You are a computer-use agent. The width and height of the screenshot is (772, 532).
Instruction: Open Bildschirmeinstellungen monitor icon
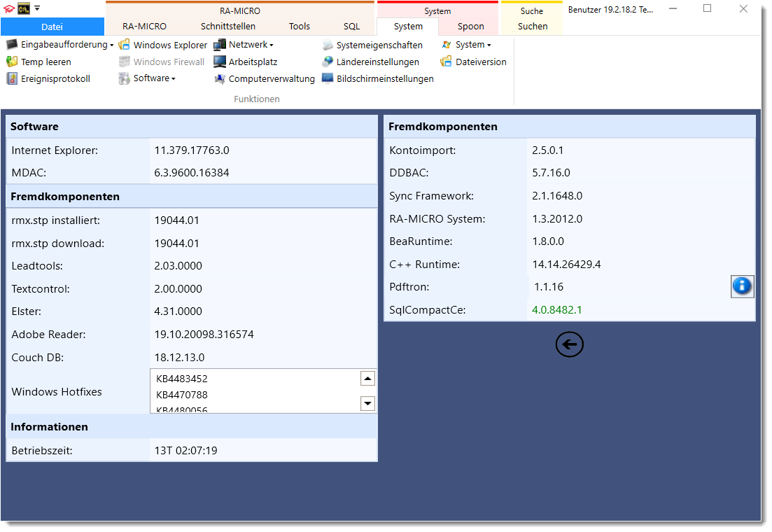coord(328,78)
